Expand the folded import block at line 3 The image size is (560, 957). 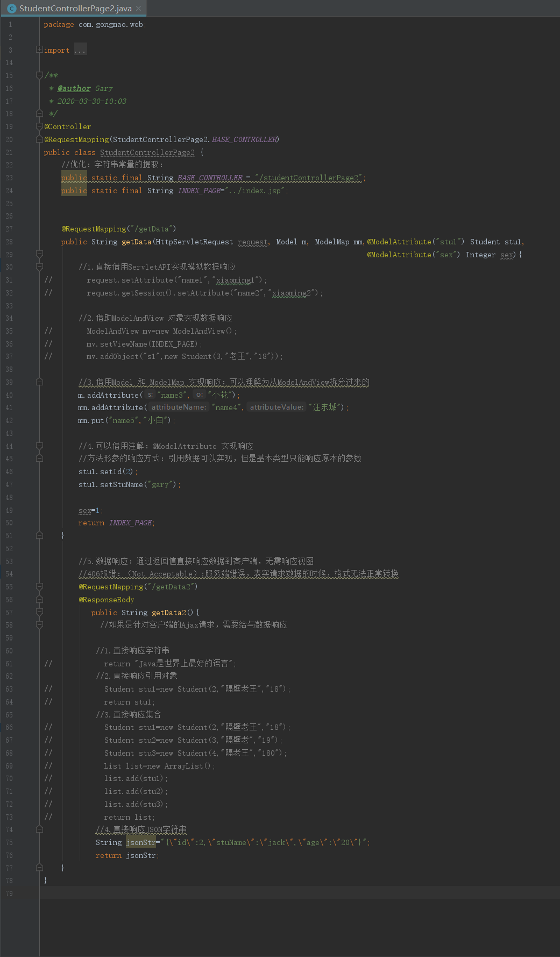[x=39, y=50]
